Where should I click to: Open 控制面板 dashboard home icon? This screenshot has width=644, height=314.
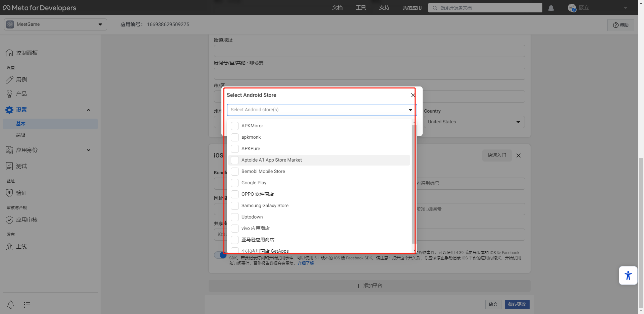click(9, 53)
